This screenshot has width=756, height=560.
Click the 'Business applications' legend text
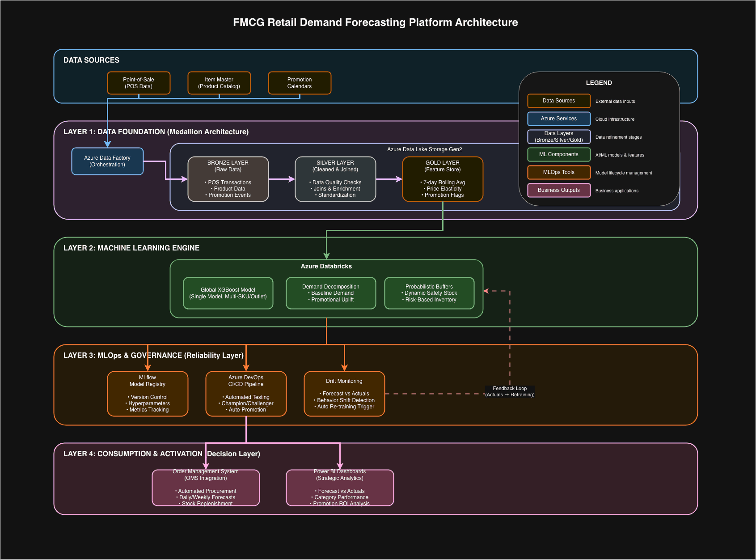click(x=617, y=191)
